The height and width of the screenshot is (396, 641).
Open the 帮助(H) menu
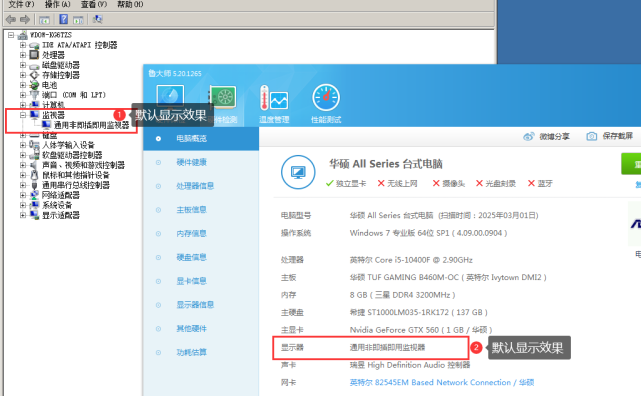coord(130,4)
